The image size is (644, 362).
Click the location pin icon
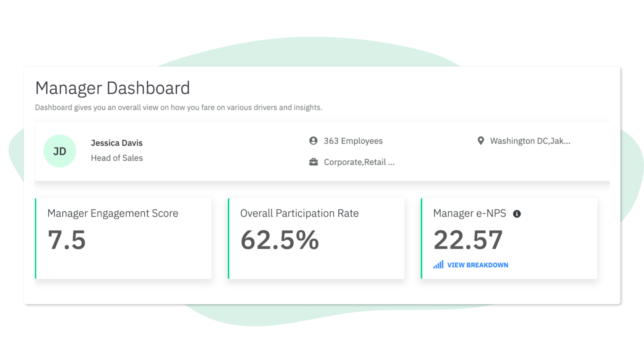point(481,141)
